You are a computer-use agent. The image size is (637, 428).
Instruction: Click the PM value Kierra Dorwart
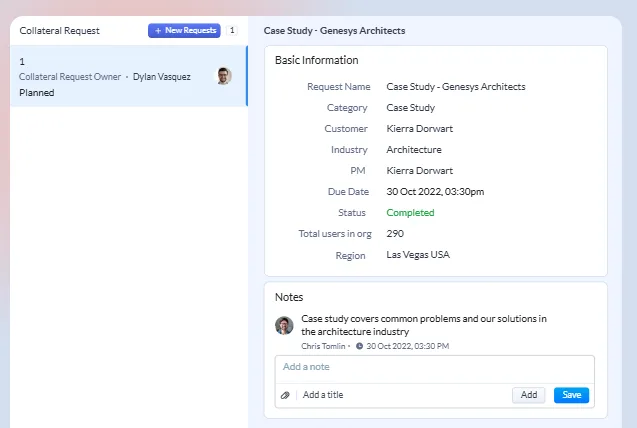click(419, 171)
